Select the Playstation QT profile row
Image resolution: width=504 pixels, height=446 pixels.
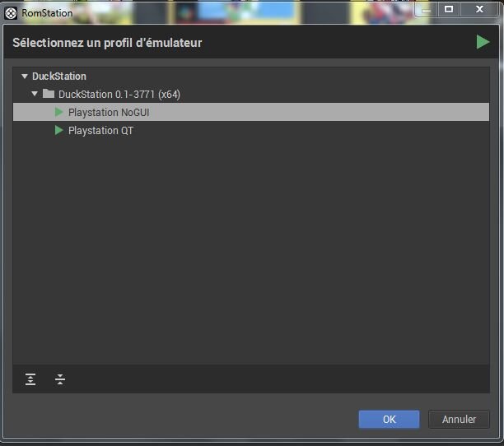251,130
